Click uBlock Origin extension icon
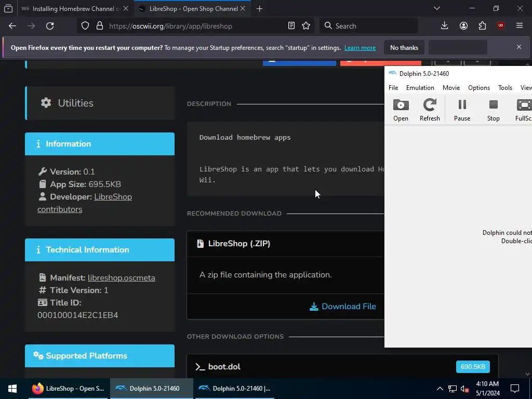The height and width of the screenshot is (399, 532). click(x=501, y=26)
